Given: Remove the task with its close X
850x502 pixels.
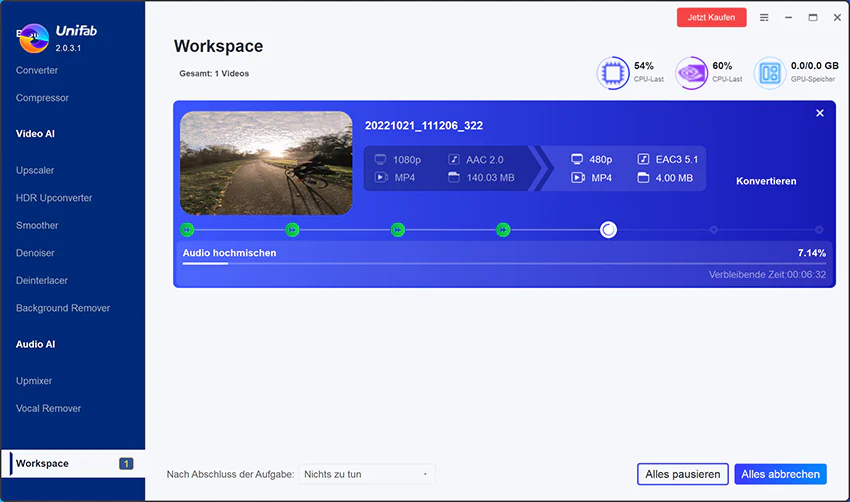Looking at the screenshot, I should (x=820, y=113).
